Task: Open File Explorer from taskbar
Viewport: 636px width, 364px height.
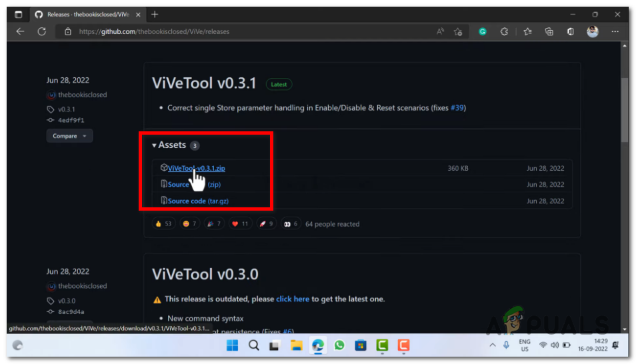Action: [x=297, y=345]
